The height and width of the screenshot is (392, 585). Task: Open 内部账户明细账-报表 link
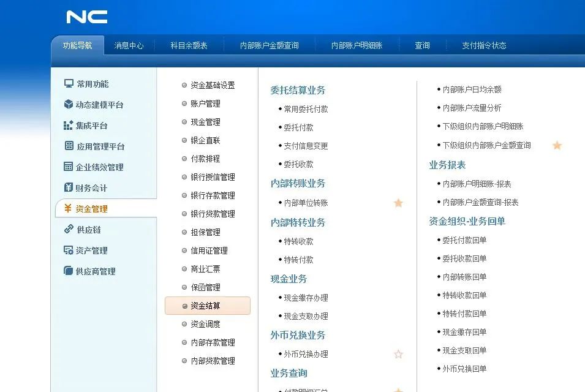tap(477, 184)
